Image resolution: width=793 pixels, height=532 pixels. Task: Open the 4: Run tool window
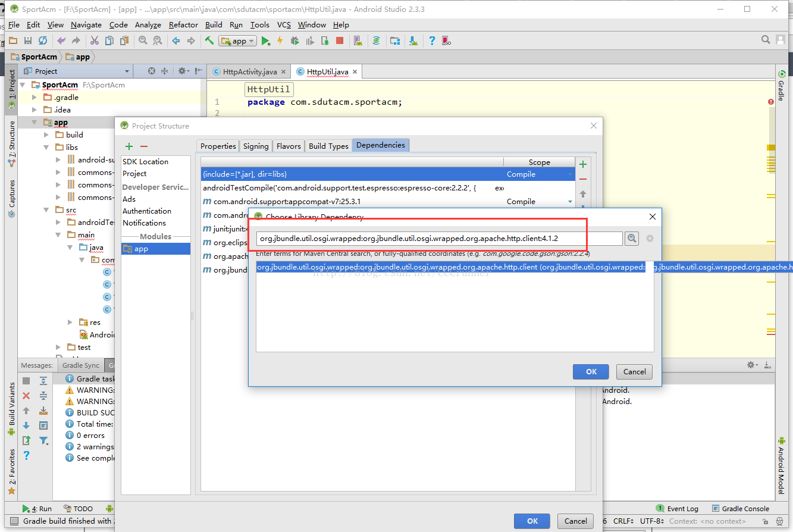(37, 509)
